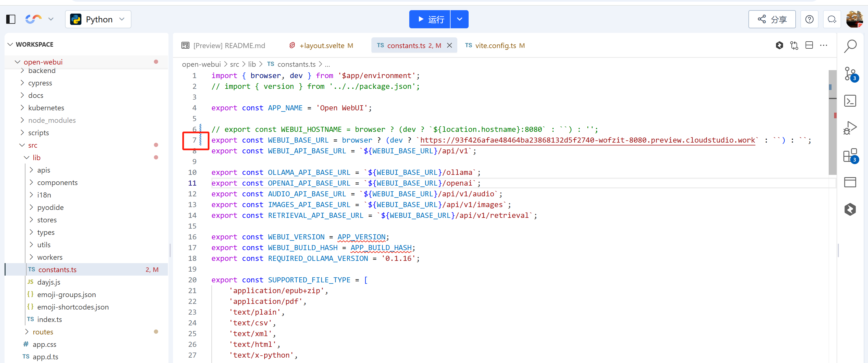The height and width of the screenshot is (363, 868).
Task: Open the feedback chat icon
Action: pyautogui.click(x=832, y=19)
